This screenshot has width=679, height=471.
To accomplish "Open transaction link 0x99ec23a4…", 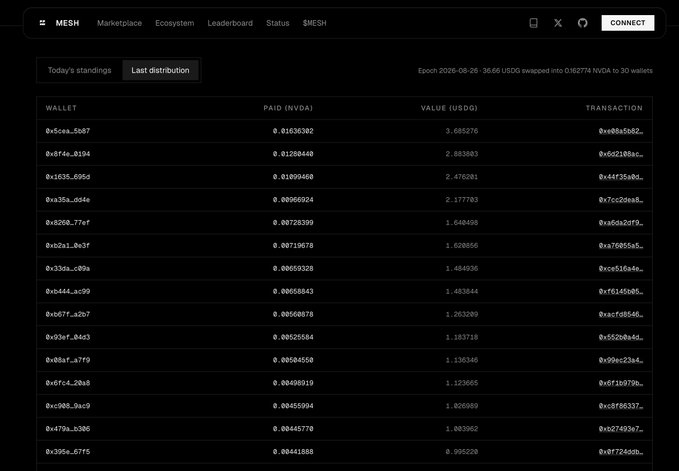I will 621,360.
